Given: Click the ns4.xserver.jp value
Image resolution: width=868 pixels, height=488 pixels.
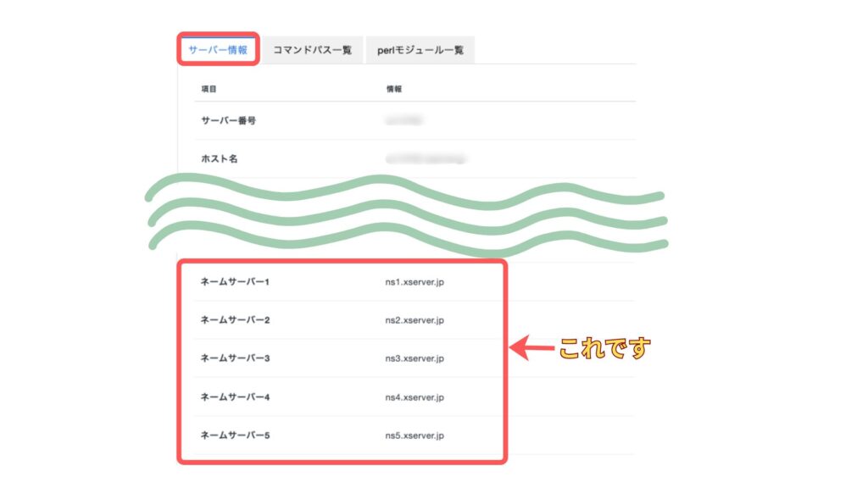Looking at the screenshot, I should coord(415,396).
